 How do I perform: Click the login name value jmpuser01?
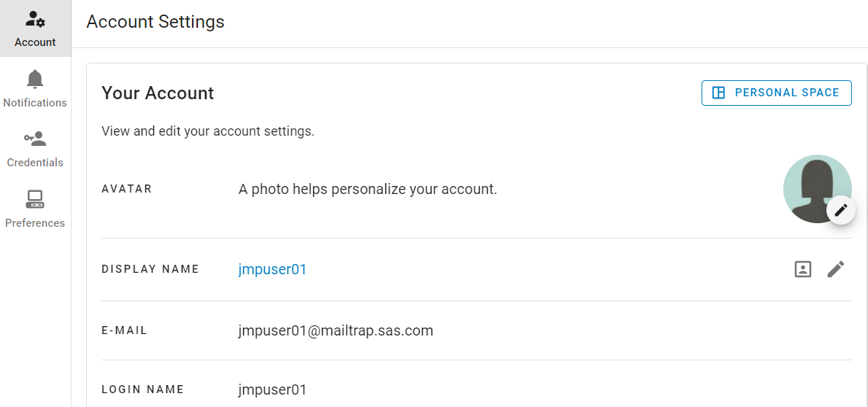(272, 389)
